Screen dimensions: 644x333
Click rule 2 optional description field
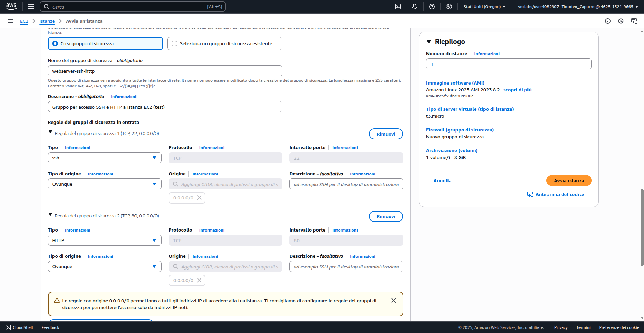click(346, 266)
